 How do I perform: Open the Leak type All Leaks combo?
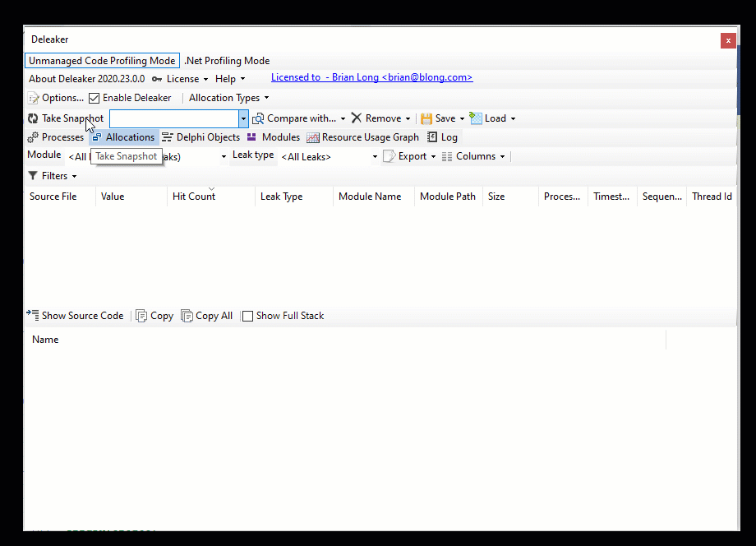pyautogui.click(x=329, y=157)
